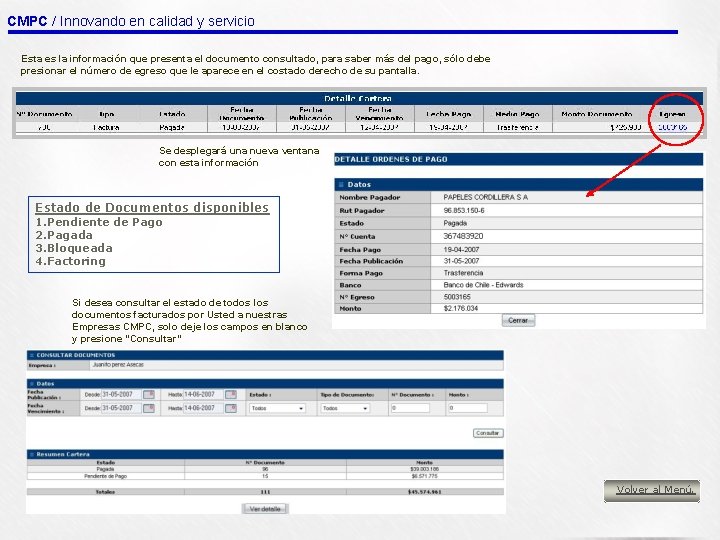Select 'Juanito perez Asecas' company text
The image size is (720, 540).
click(x=118, y=365)
